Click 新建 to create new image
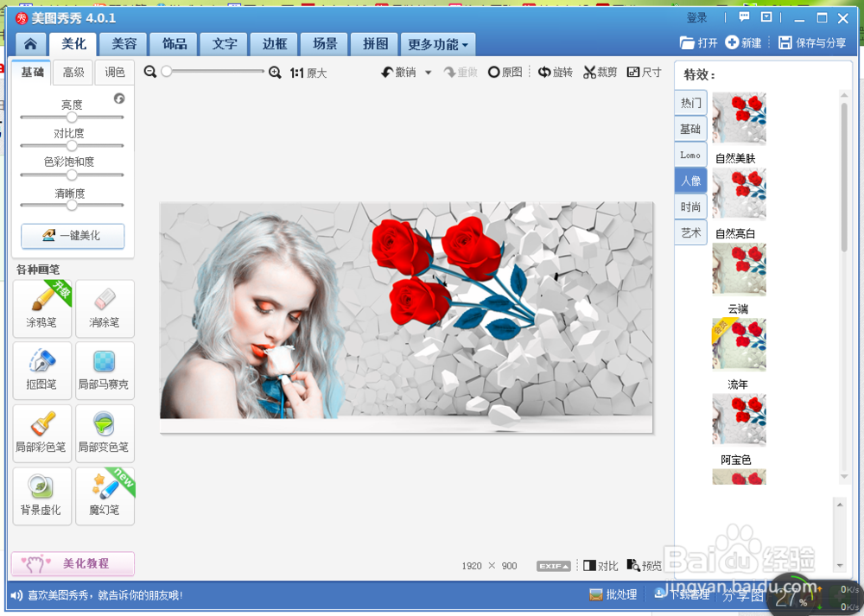This screenshot has height=616, width=864. [x=743, y=42]
